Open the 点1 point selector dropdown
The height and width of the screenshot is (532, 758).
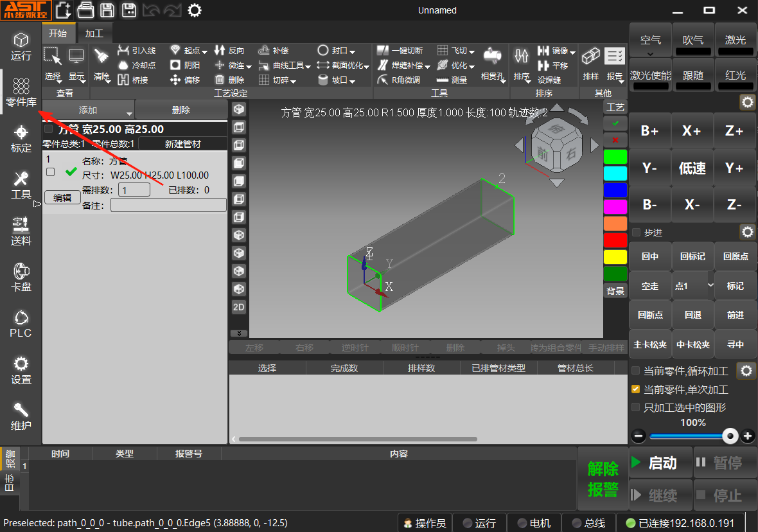tap(710, 285)
